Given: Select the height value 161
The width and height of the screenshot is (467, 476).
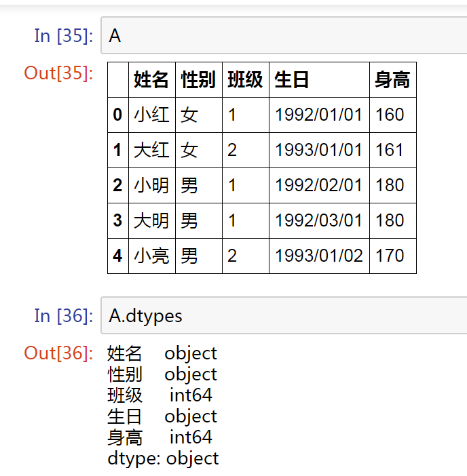Looking at the screenshot, I should click(390, 150).
